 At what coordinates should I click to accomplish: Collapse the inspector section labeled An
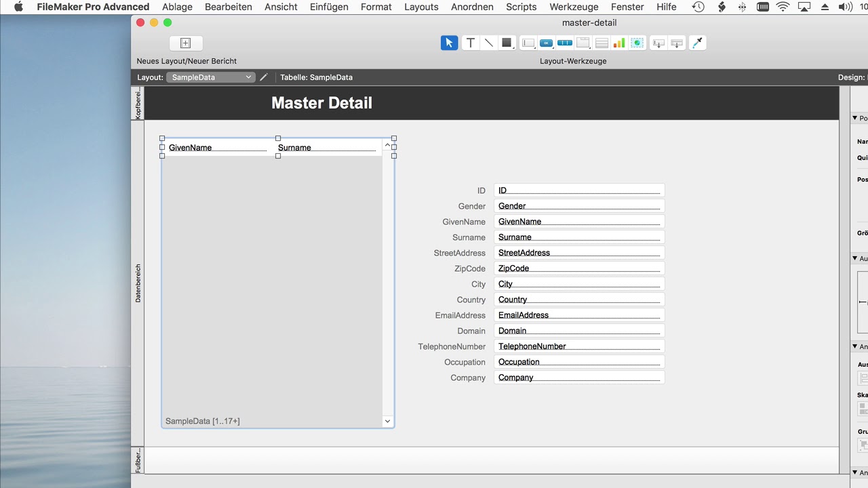(855, 346)
